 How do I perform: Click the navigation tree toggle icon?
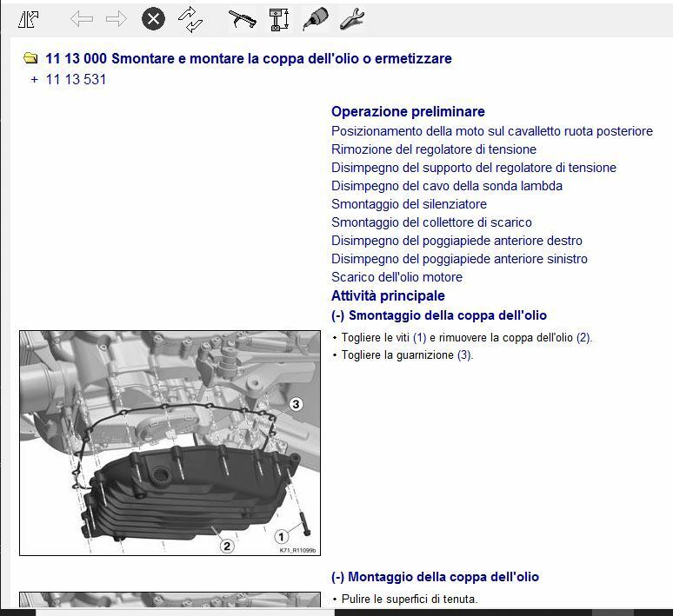point(28,18)
